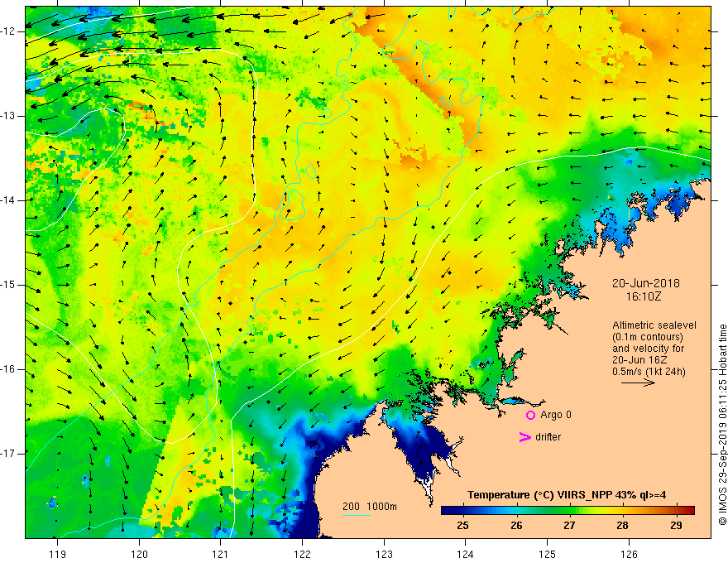The width and height of the screenshot is (728, 563).
Task: Click the 'drifter' legend label
Action: click(548, 437)
